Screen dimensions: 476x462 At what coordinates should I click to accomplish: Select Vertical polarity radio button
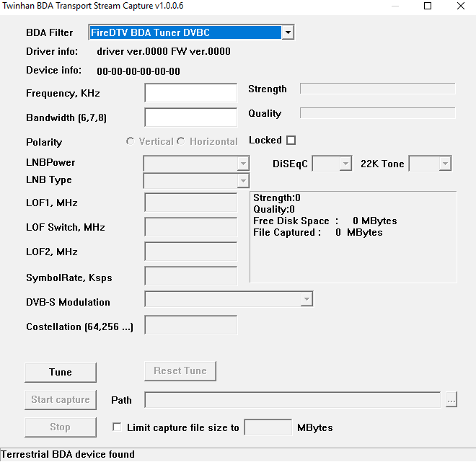[x=130, y=141]
